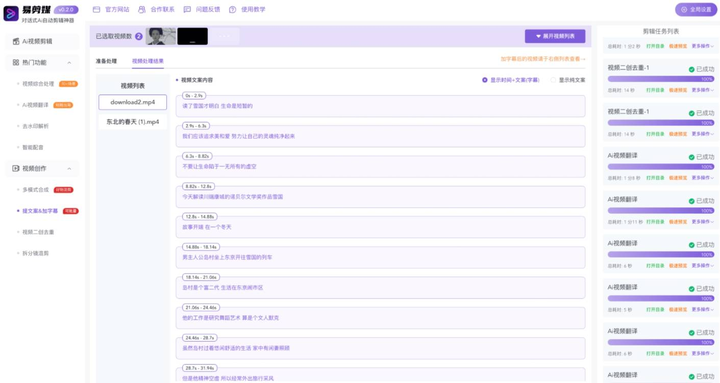This screenshot has height=383, width=720.
Task: Click the 6.3s - 8.82s subtitle segment
Action: click(381, 166)
